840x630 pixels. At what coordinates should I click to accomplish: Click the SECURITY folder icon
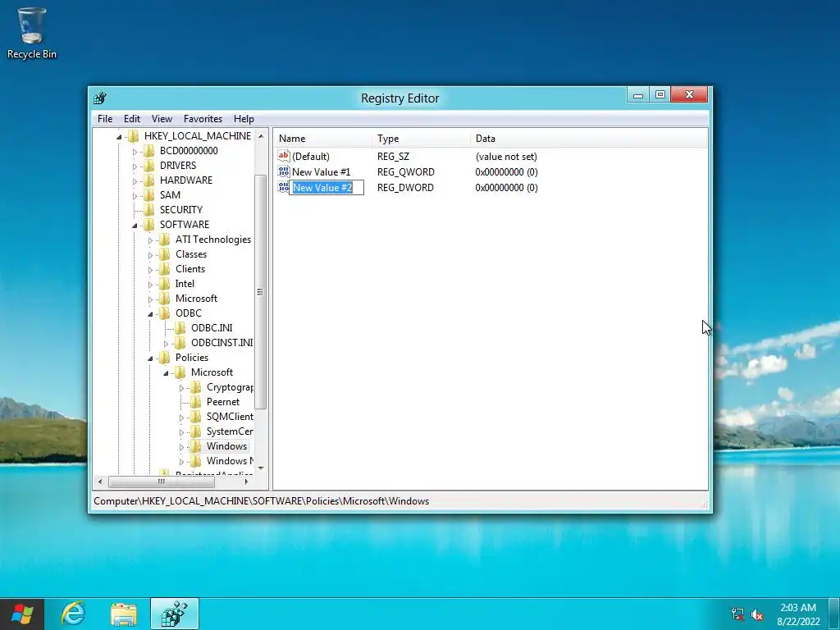click(149, 209)
